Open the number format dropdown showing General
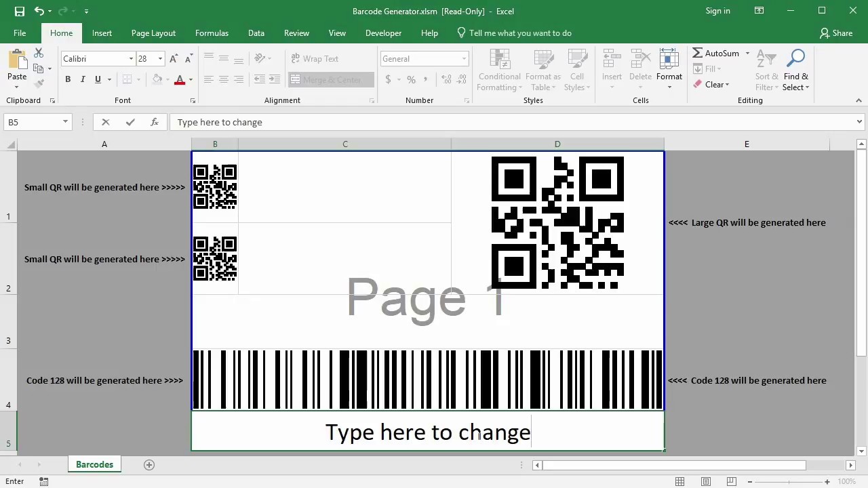 464,59
